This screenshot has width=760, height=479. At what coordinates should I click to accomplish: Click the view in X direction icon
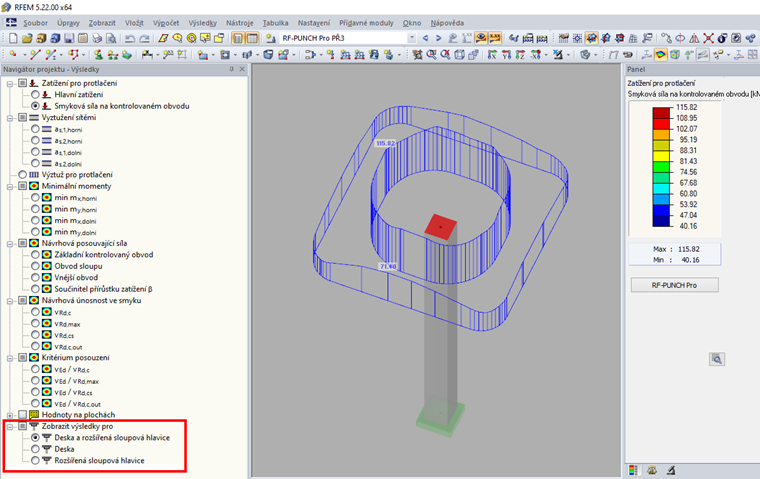pyautogui.click(x=492, y=55)
